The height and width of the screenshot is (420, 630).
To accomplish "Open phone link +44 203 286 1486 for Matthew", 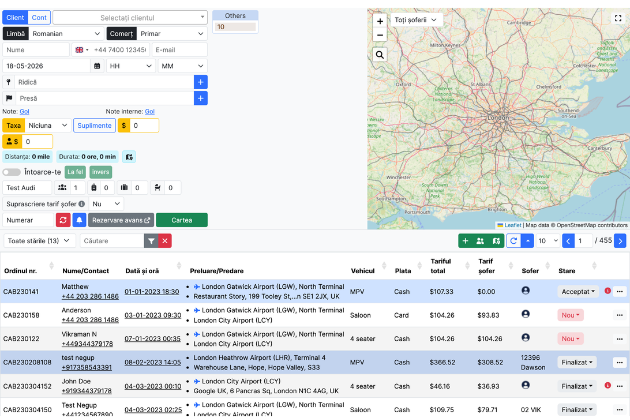I will 90,297.
